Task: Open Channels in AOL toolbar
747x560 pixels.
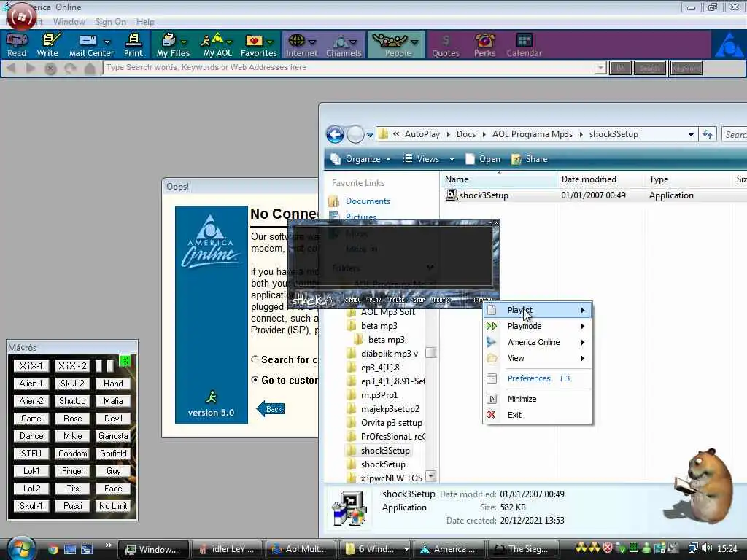Action: tap(344, 45)
